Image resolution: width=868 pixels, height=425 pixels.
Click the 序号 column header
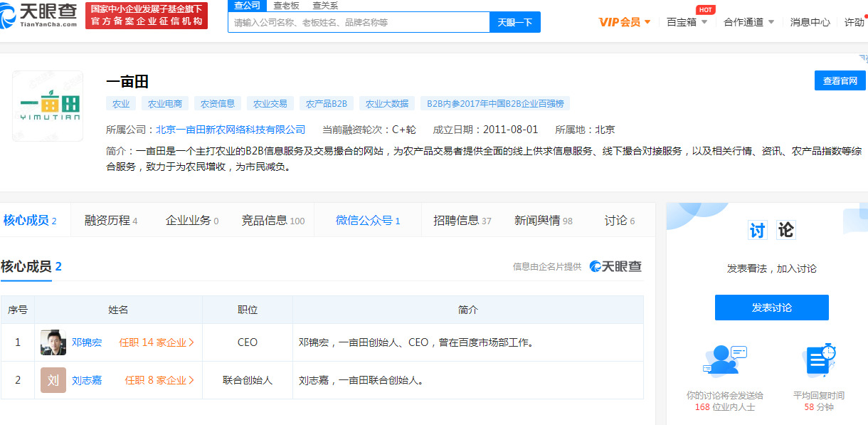(18, 310)
